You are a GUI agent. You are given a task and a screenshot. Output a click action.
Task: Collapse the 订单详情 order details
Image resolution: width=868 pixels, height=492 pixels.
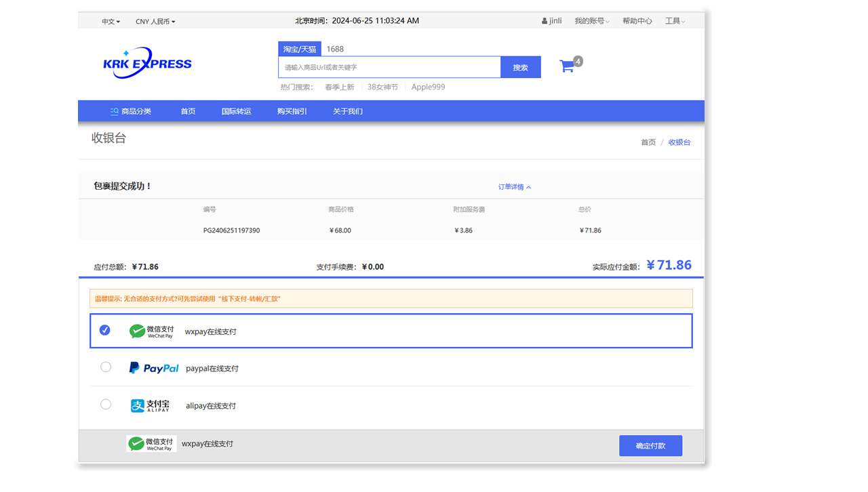[x=515, y=187]
